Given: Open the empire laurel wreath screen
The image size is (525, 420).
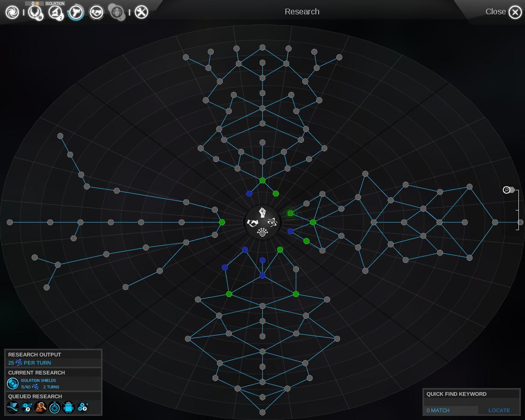Looking at the screenshot, I should 36,12.
